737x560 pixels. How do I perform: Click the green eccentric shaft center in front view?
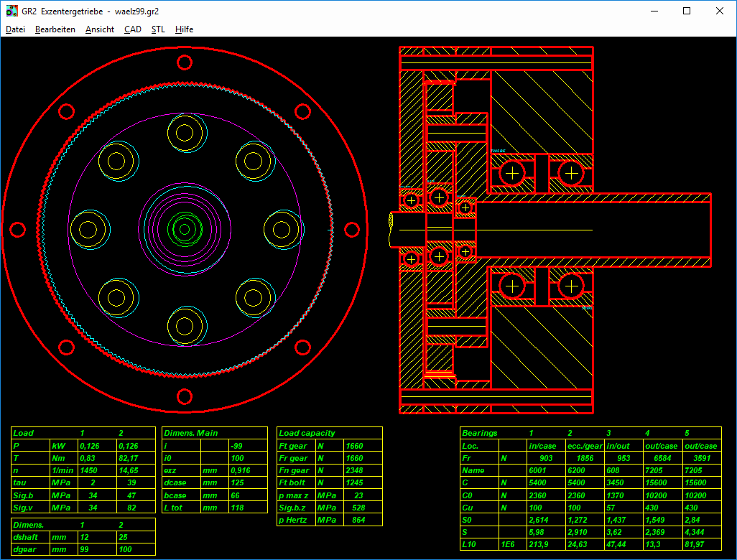185,229
